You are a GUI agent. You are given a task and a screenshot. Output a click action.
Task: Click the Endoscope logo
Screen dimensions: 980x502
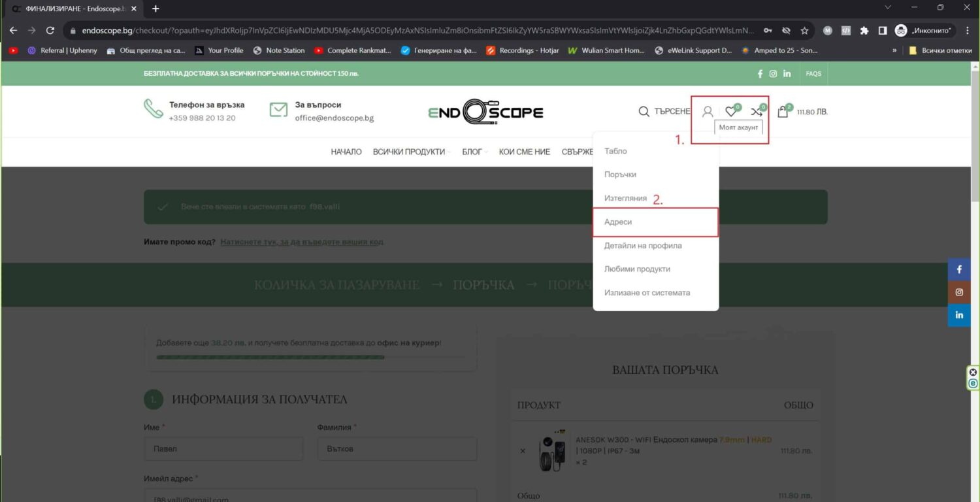(x=485, y=112)
